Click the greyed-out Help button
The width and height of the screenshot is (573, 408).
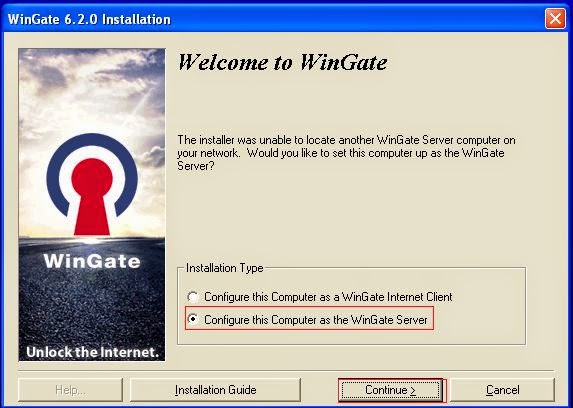pyautogui.click(x=70, y=390)
